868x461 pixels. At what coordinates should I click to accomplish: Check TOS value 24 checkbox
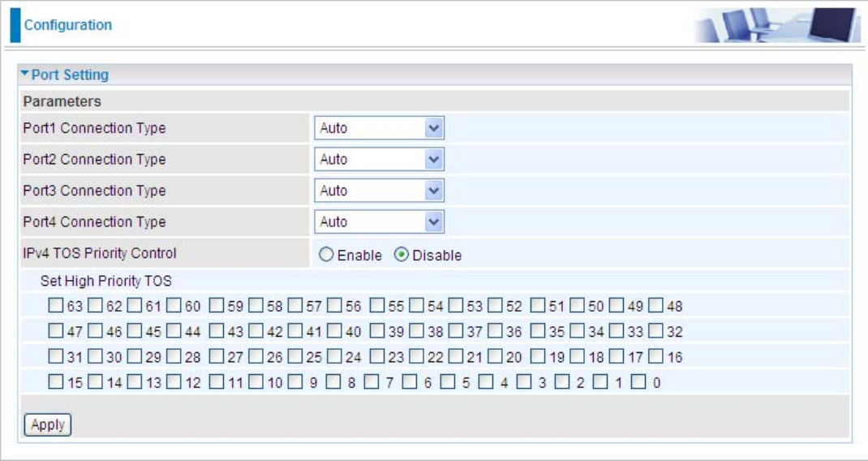point(335,356)
